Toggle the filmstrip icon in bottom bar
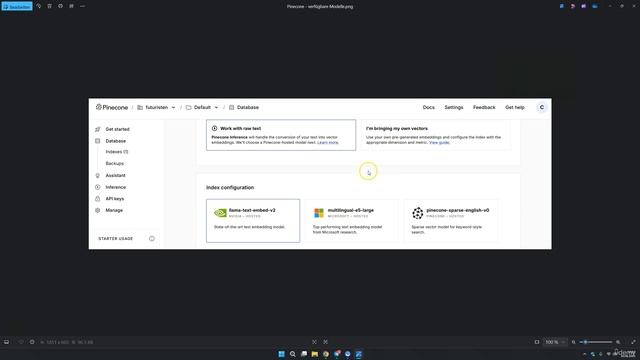The image size is (640, 360). [x=7, y=342]
